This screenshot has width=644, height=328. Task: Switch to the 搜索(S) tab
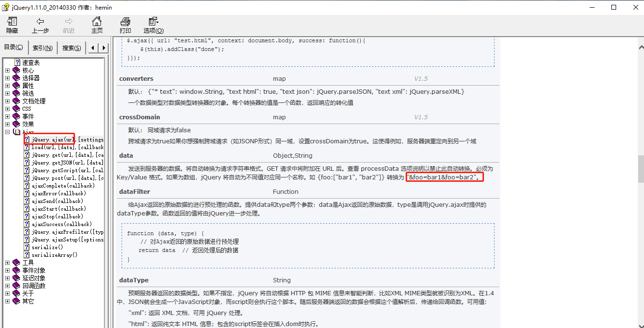pyautogui.click(x=72, y=48)
